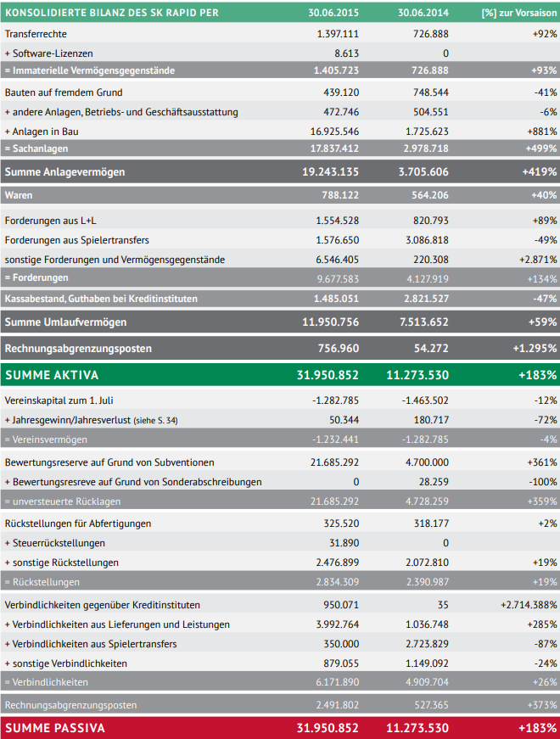Select the value 1.397.111 for Transferrechte
Viewport: 560px width, 739px height.
[338, 34]
